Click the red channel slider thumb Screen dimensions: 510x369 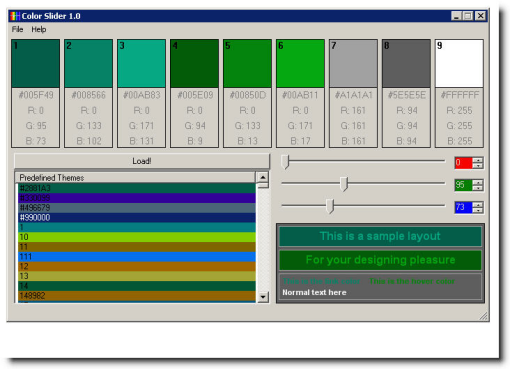pyautogui.click(x=285, y=162)
